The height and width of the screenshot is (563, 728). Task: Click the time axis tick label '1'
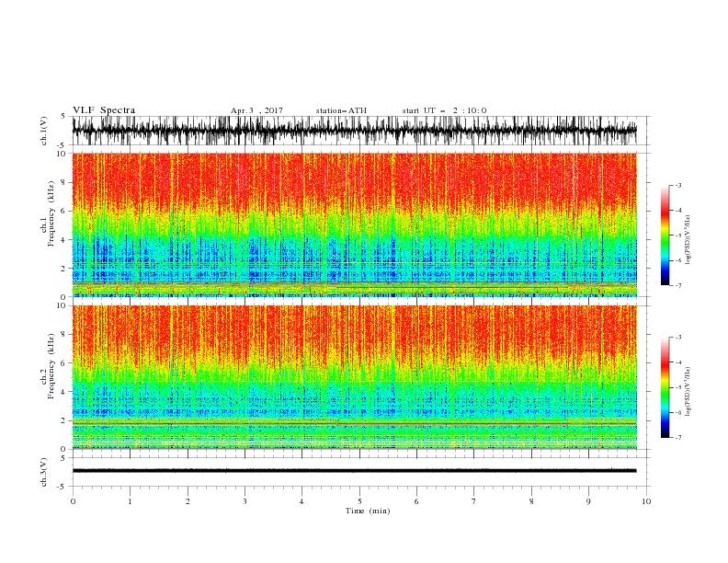point(130,501)
